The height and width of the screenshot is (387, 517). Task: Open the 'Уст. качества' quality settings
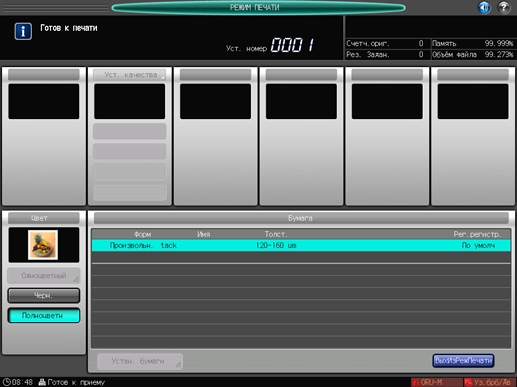(x=130, y=75)
